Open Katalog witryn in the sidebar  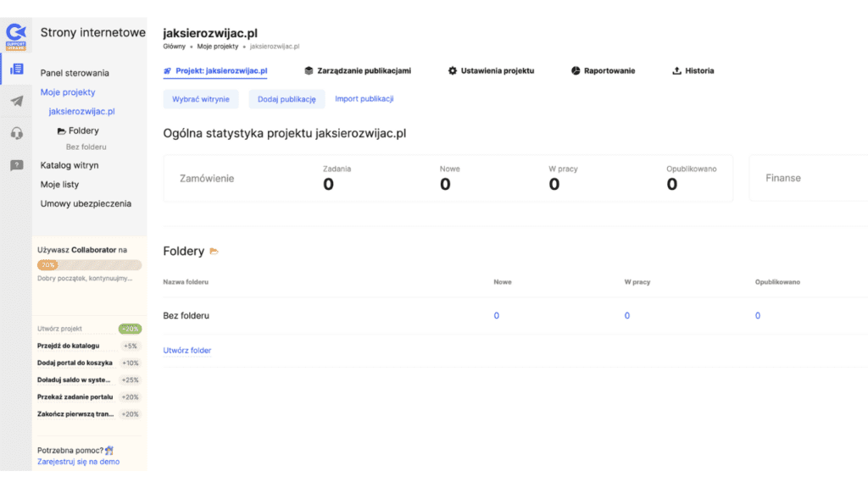[x=70, y=165]
